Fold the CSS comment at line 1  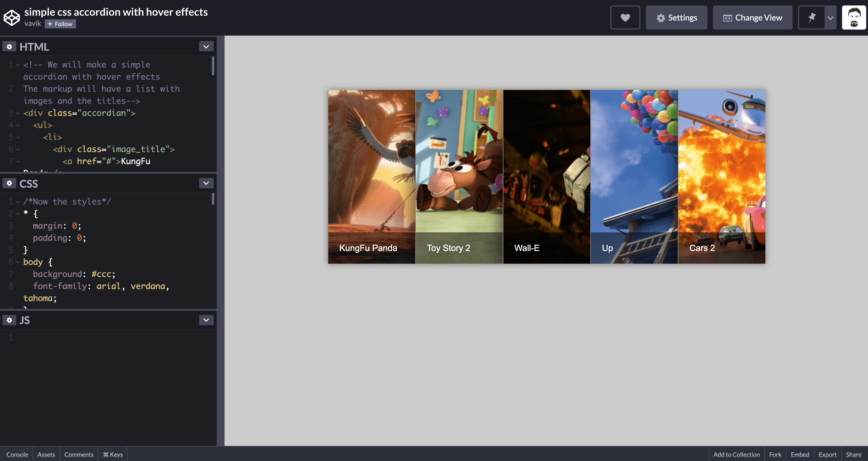coord(18,202)
